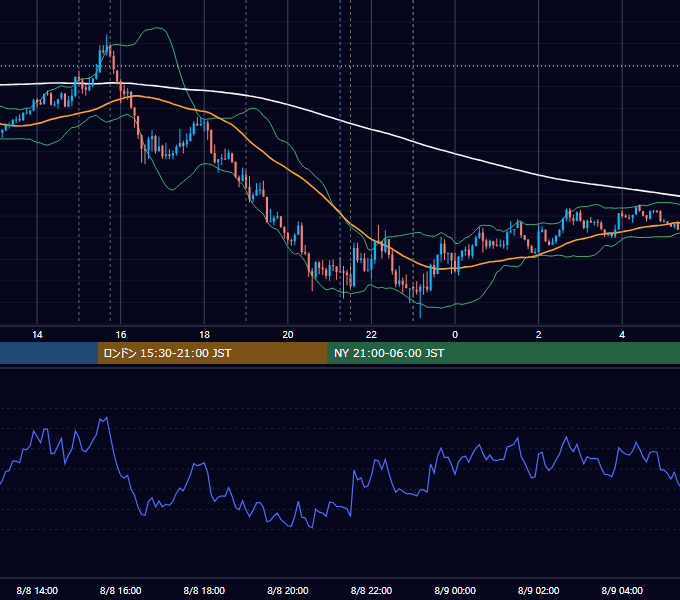Click the 8/8 16:00 time label
The image size is (680, 600).
click(x=121, y=590)
